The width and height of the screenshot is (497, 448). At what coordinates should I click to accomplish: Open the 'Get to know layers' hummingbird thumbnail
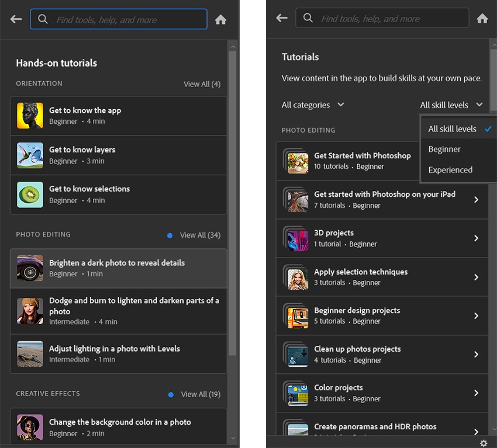[30, 155]
